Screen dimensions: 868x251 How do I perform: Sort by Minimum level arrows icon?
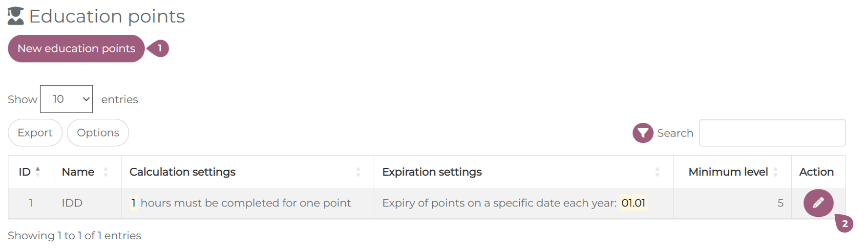(775, 172)
